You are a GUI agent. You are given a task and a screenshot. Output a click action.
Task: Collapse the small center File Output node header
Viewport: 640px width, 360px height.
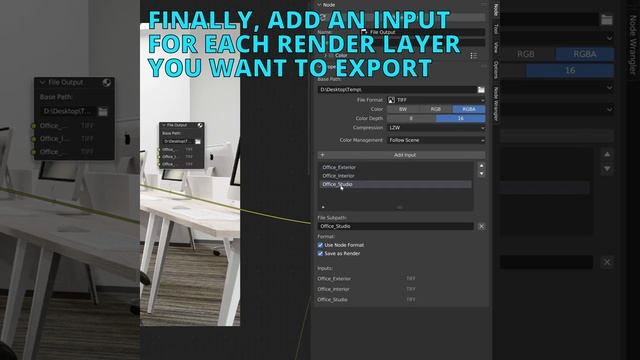(x=164, y=125)
